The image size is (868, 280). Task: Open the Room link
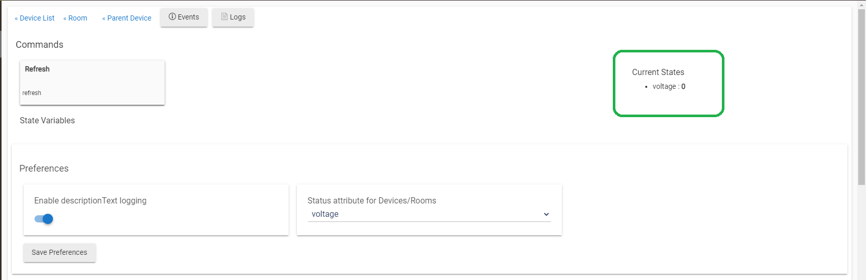coord(75,18)
